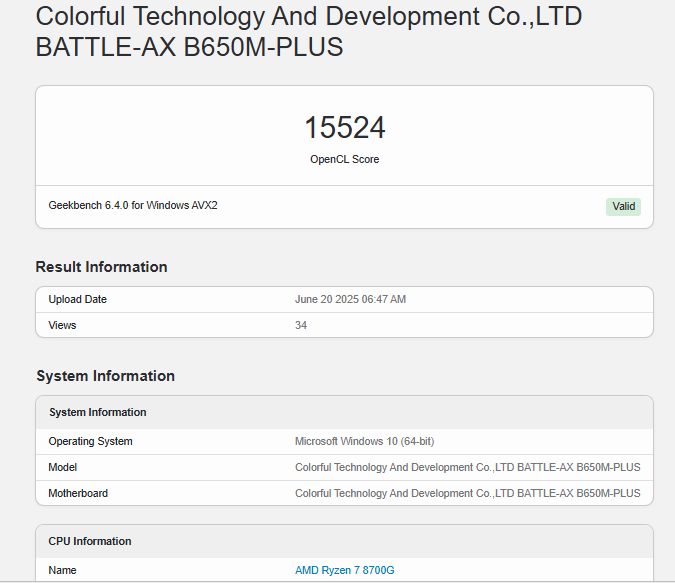675x583 pixels.
Task: Click the green Valid badge
Action: tap(623, 207)
